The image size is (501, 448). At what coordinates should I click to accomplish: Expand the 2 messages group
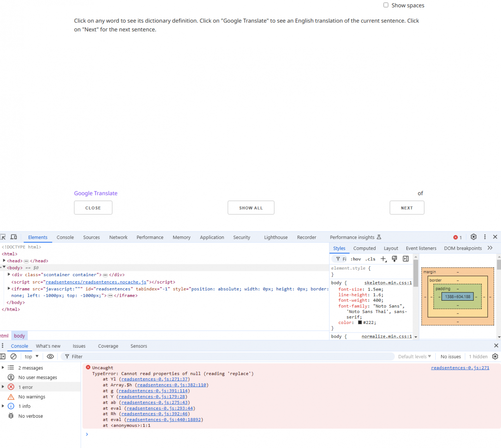(x=3, y=367)
